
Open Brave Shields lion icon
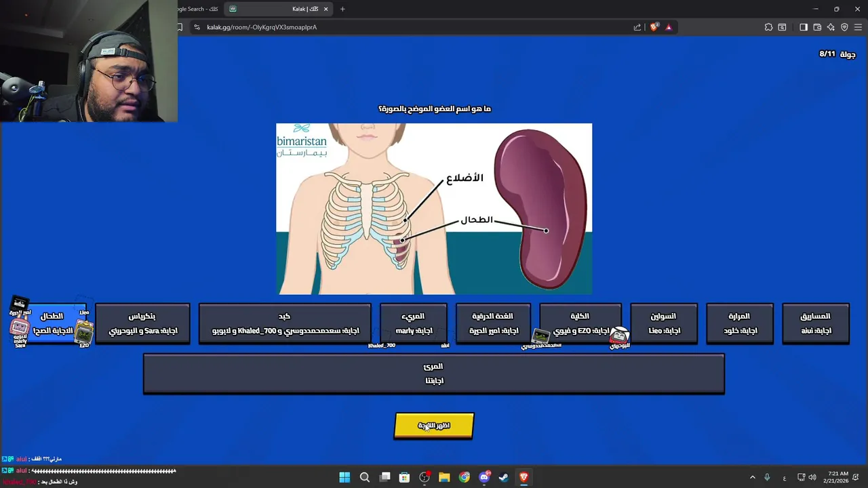click(x=654, y=27)
